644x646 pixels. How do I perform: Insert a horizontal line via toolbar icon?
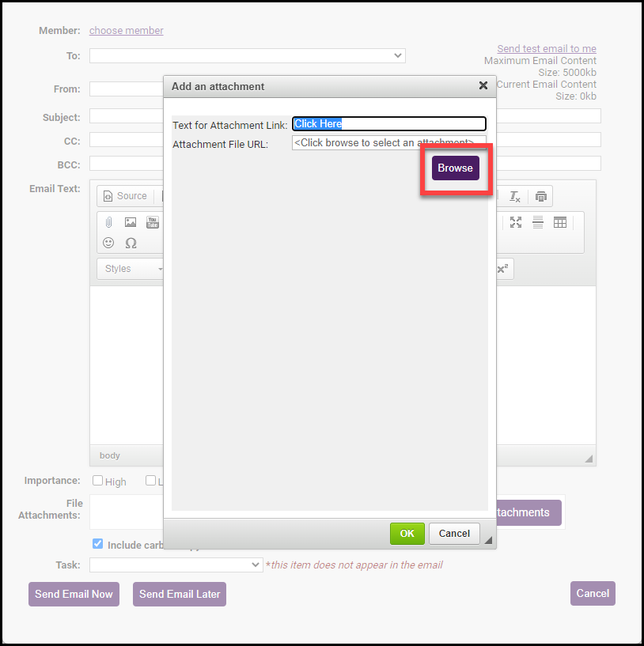(x=538, y=222)
